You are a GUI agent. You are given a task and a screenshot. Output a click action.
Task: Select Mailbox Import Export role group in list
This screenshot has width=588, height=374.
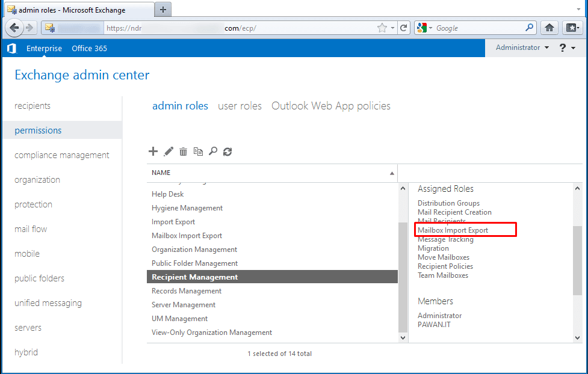point(272,236)
